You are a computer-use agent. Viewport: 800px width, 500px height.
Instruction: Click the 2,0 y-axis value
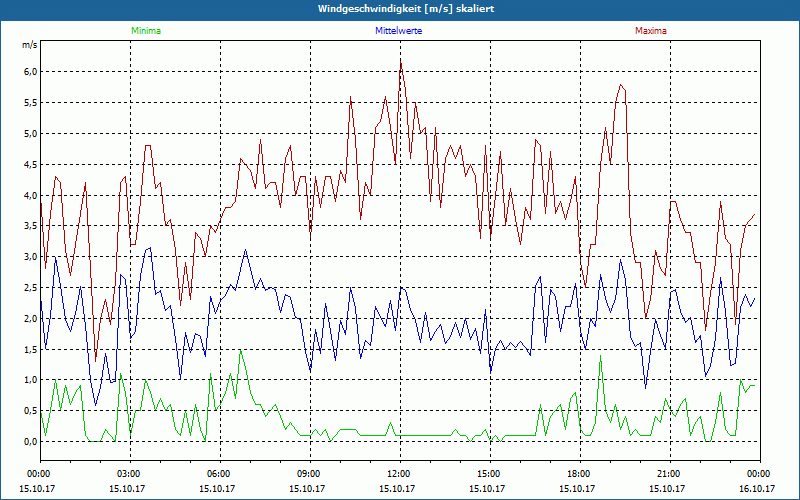(31, 318)
